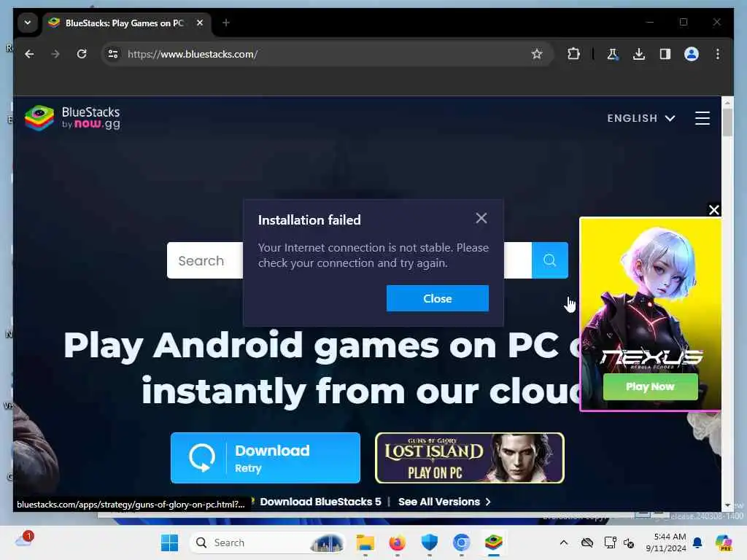Viewport: 747px width, 560px height.
Task: Reload the BlueStacks page
Action: tap(82, 54)
